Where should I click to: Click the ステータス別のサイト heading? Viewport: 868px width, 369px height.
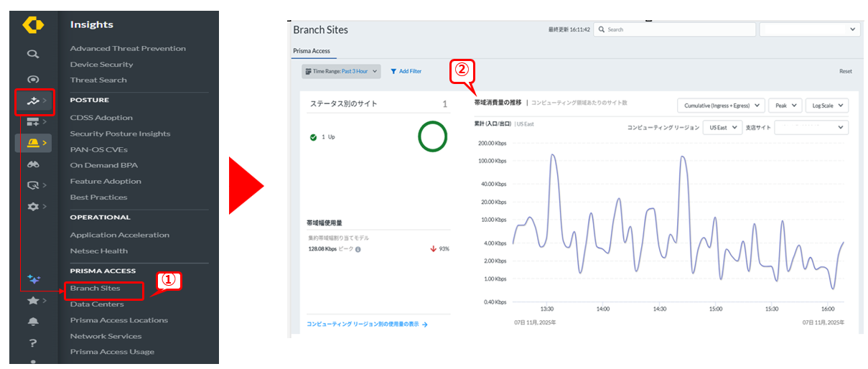pyautogui.click(x=343, y=104)
